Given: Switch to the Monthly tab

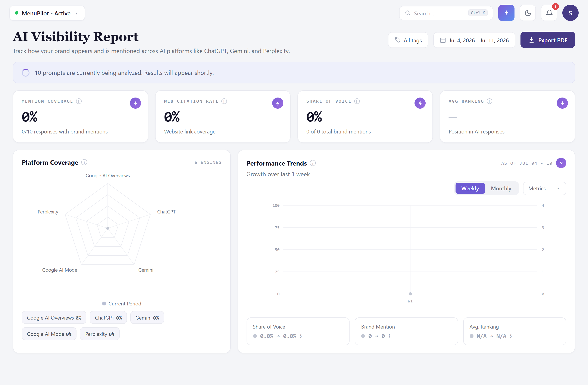Looking at the screenshot, I should tap(501, 188).
